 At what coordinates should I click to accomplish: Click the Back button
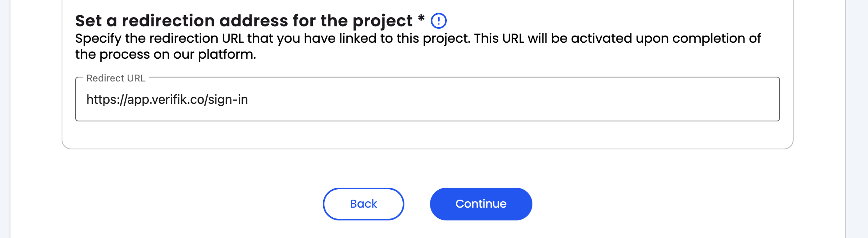pos(363,204)
